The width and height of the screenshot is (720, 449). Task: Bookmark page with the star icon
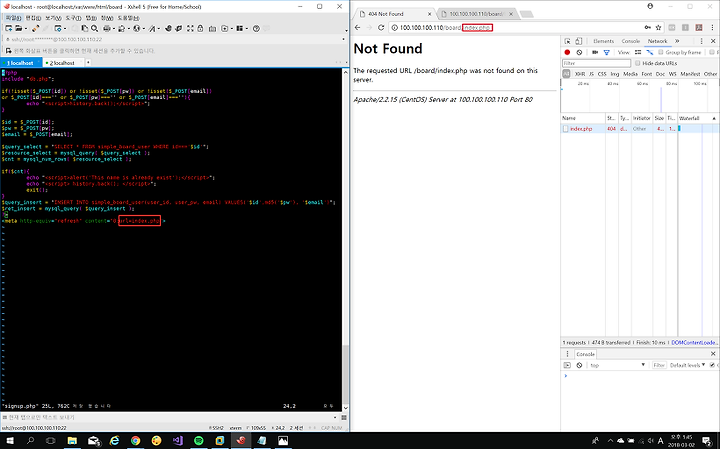pos(658,28)
